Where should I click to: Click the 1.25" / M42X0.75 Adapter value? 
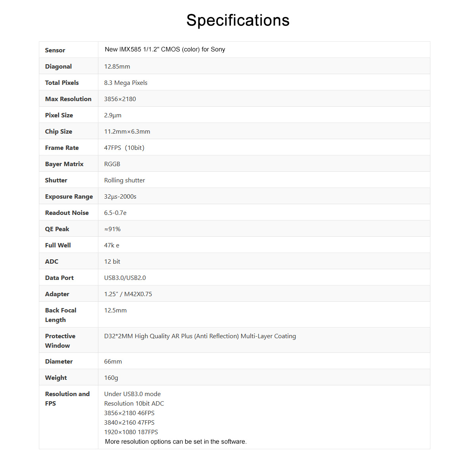click(128, 294)
